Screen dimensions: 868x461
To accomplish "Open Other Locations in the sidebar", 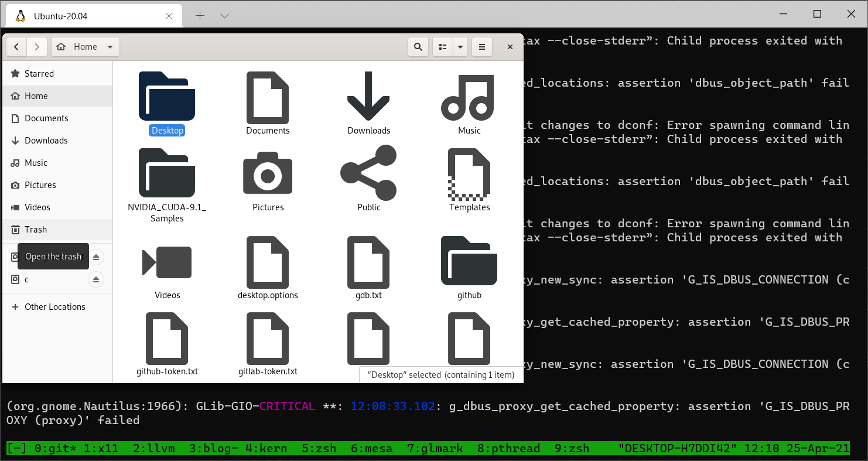I will coord(57,307).
